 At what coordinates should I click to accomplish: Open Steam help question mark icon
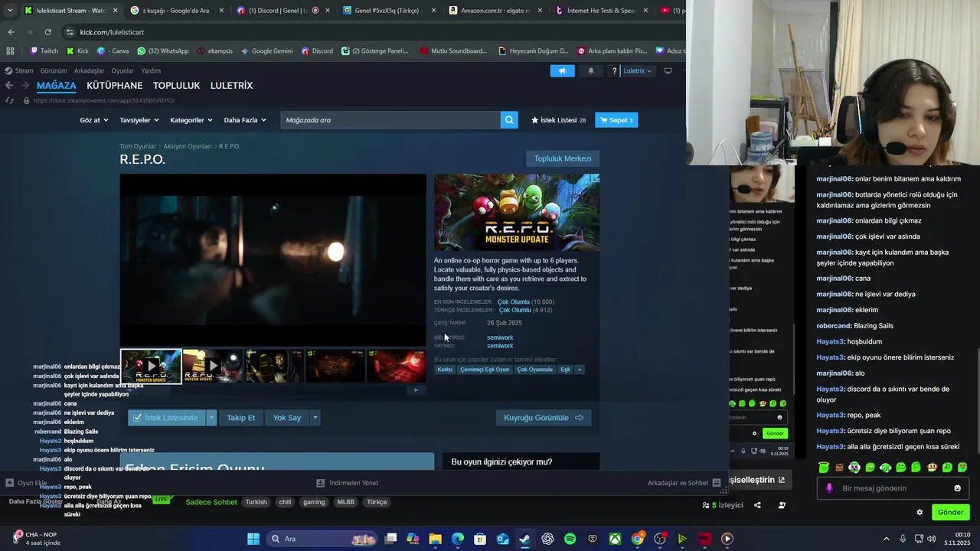click(614, 70)
